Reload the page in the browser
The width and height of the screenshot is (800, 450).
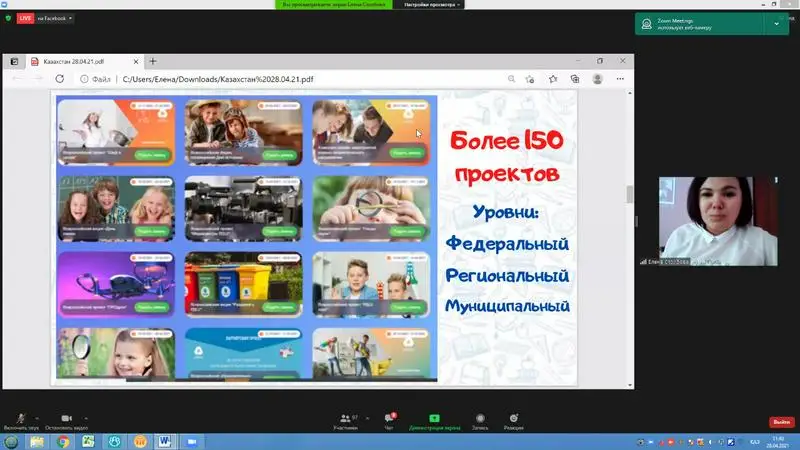coord(59,78)
